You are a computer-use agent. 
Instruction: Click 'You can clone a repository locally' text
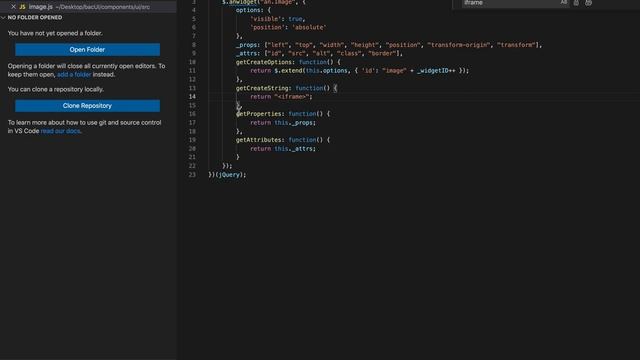pyautogui.click(x=56, y=89)
